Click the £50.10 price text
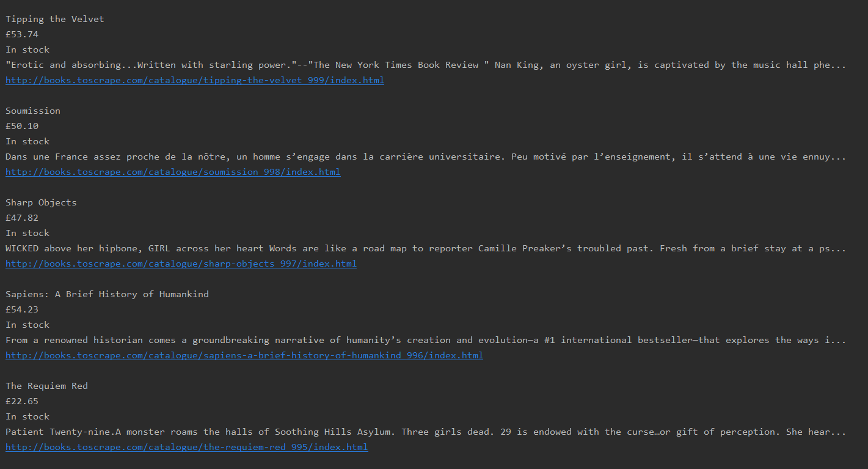Image resolution: width=868 pixels, height=469 pixels. click(22, 126)
